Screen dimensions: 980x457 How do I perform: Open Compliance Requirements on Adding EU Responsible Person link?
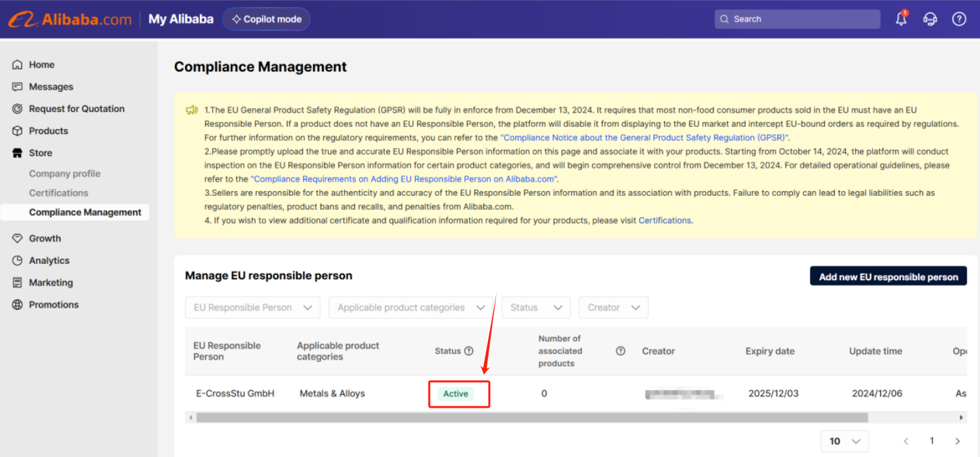pos(404,179)
